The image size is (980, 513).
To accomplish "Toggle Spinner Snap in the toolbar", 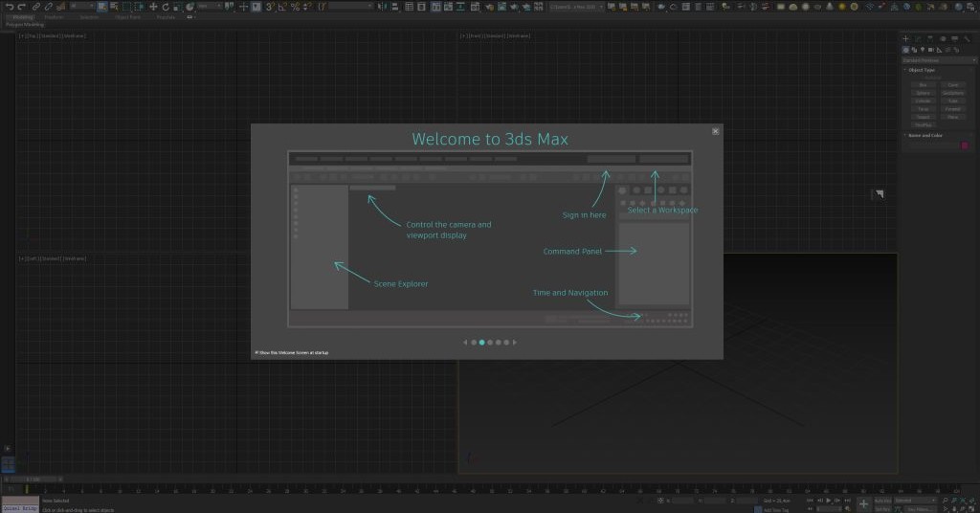I will [307, 7].
